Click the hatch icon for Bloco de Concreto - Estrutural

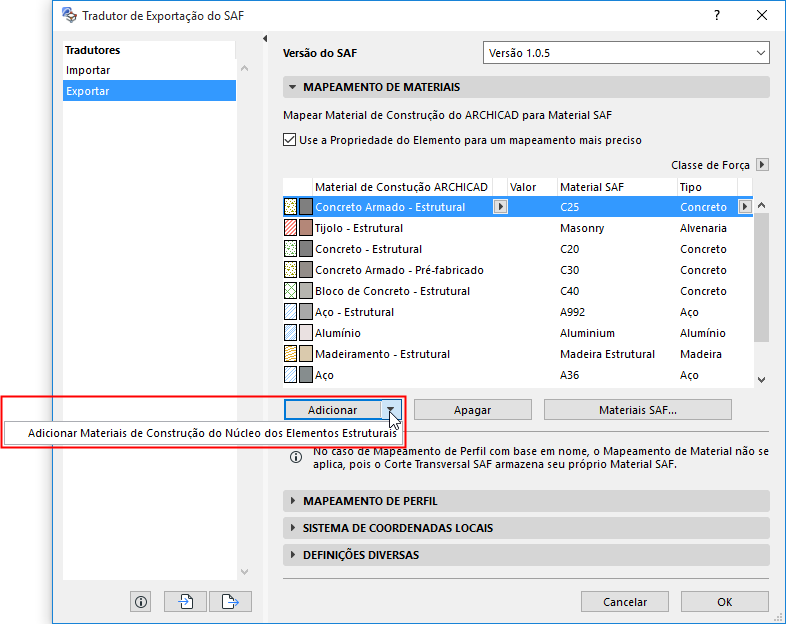click(290, 291)
